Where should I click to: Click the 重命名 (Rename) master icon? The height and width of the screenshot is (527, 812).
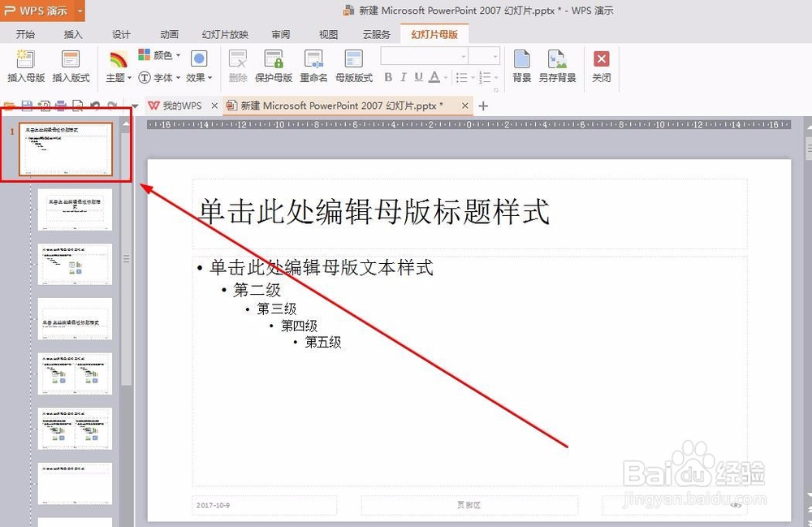pyautogui.click(x=314, y=65)
